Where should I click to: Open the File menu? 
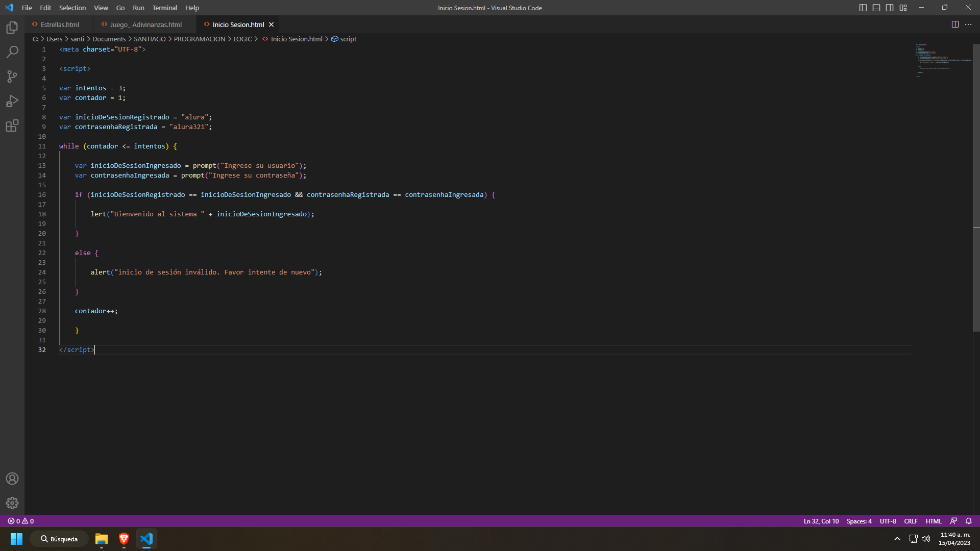(x=27, y=8)
